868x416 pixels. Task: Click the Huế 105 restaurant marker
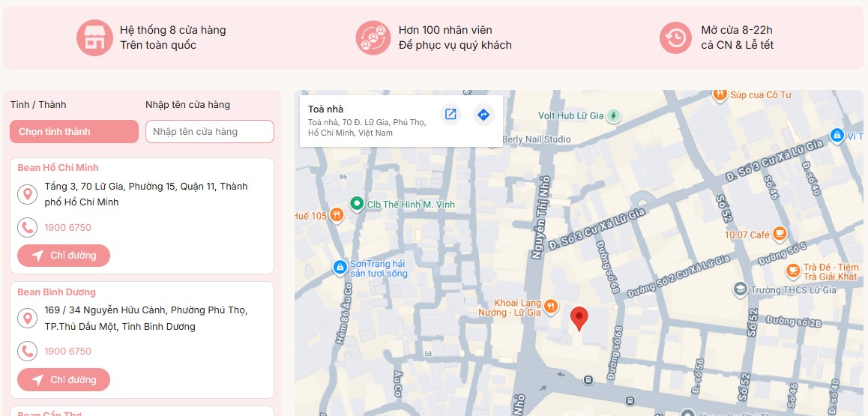[337, 215]
